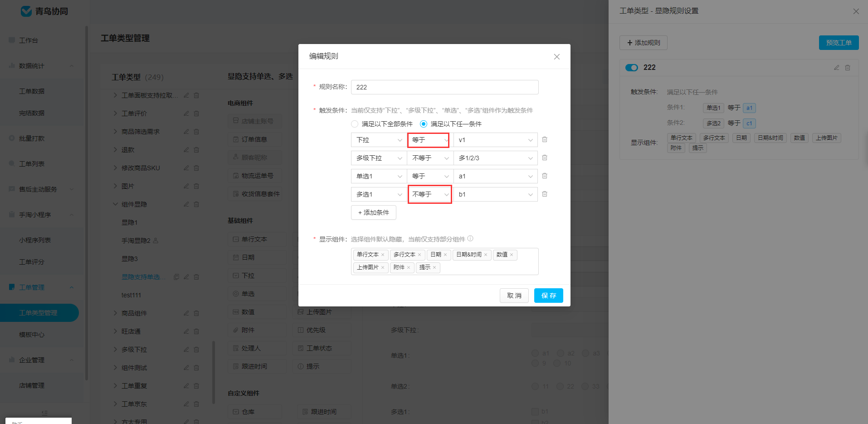868x424 pixels.
Task: Delete the 下拉 condition row
Action: (x=545, y=139)
